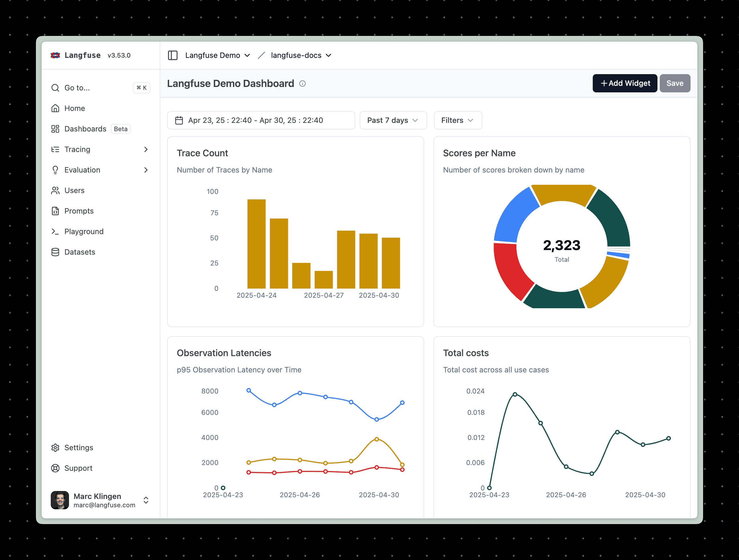Image resolution: width=739 pixels, height=560 pixels.
Task: Open the Past 7 days dropdown
Action: pos(393,120)
